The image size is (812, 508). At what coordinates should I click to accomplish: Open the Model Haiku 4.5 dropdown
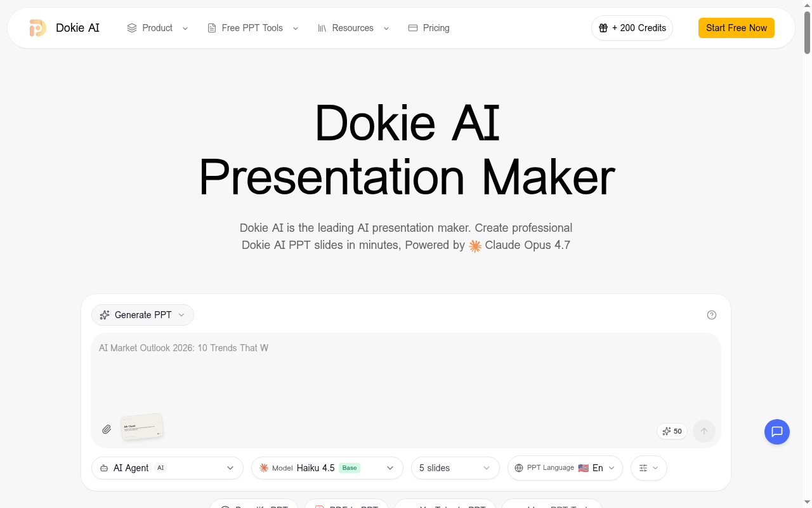pyautogui.click(x=327, y=468)
